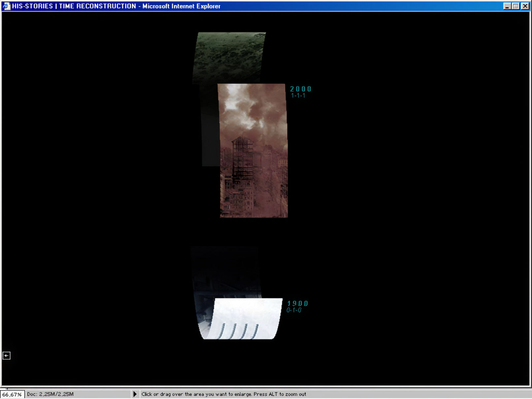The image size is (532, 399).
Task: Click the 1-1-1 code link
Action: (298, 96)
